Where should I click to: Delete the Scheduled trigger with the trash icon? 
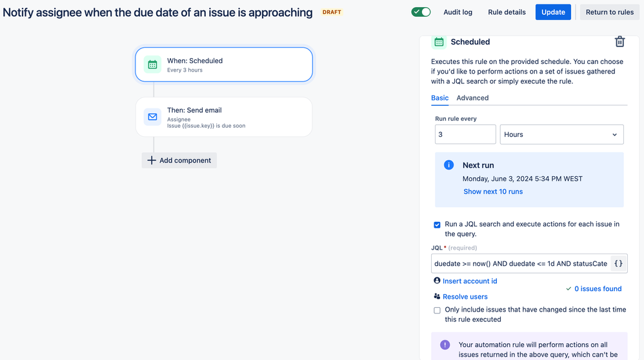619,41
